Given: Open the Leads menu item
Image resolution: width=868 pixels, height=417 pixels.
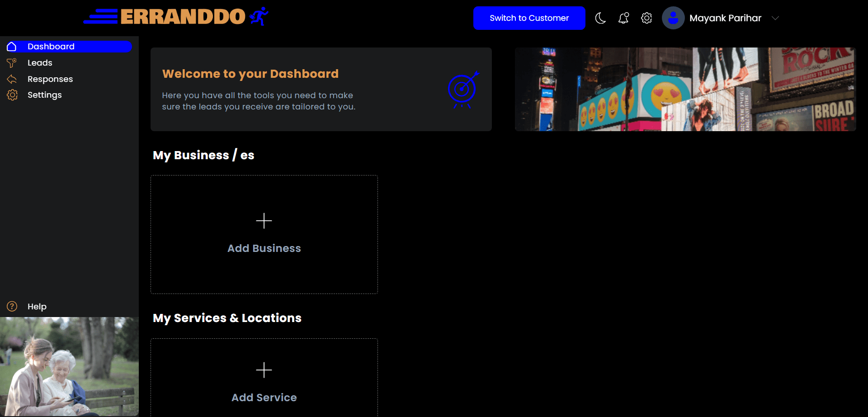Looking at the screenshot, I should 40,63.
